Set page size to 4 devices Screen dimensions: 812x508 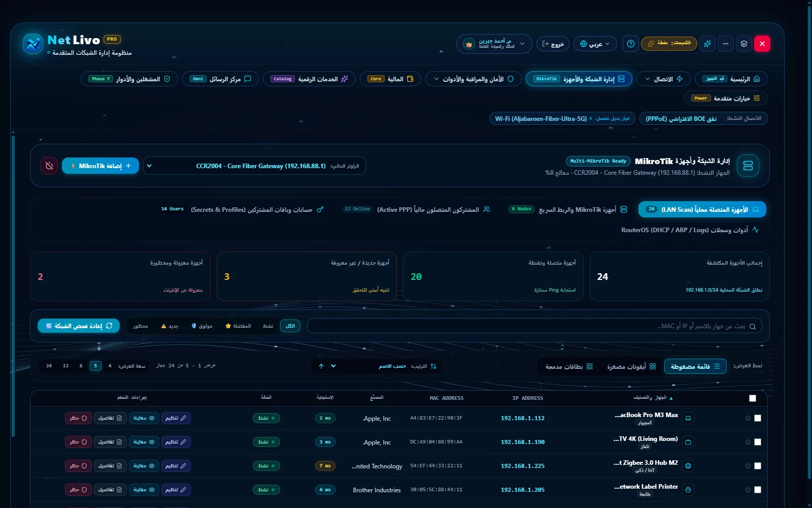pos(110,366)
